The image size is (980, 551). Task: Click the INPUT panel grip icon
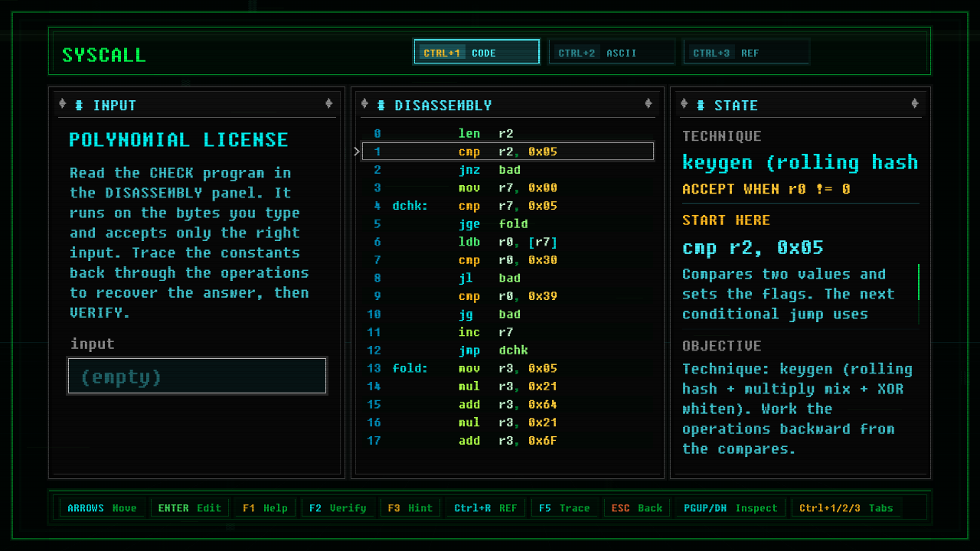[x=79, y=105]
